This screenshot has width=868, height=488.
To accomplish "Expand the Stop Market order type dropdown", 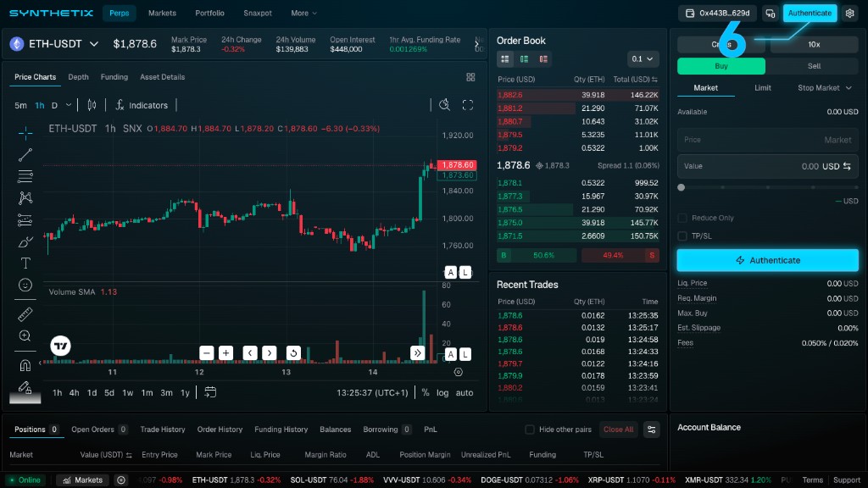I will coord(824,88).
